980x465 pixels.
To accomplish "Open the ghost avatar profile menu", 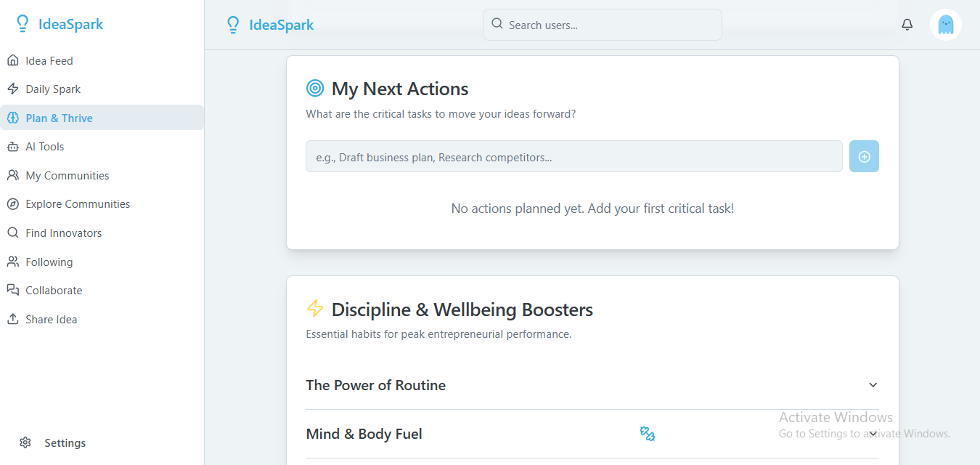I will point(946,25).
